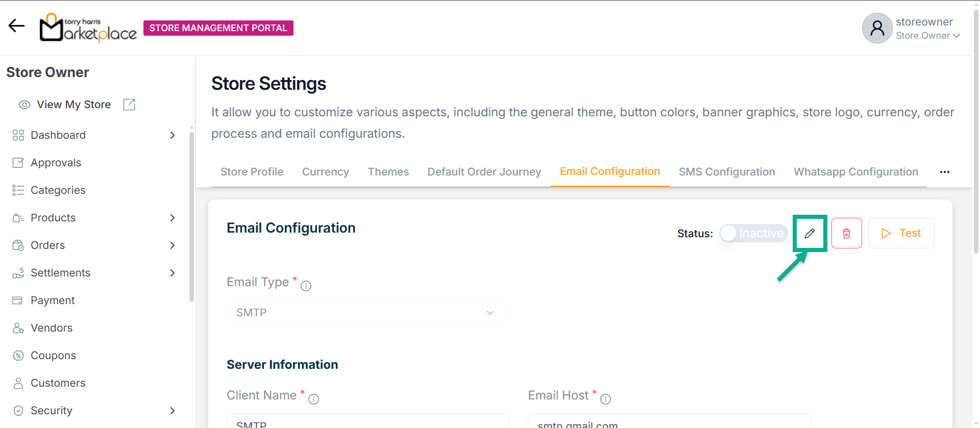This screenshot has width=980, height=428.
Task: Click the back arrow icon
Action: 16,26
